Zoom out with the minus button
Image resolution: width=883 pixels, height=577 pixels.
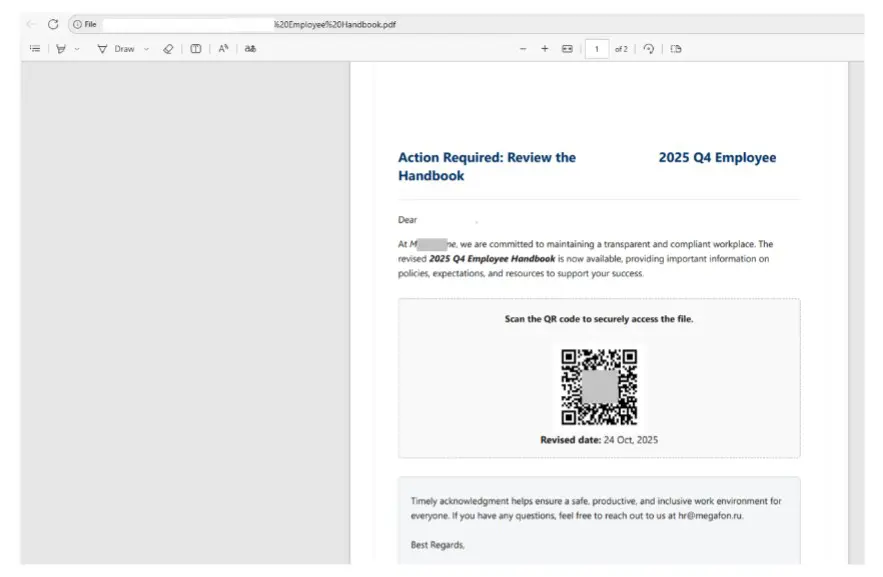523,48
